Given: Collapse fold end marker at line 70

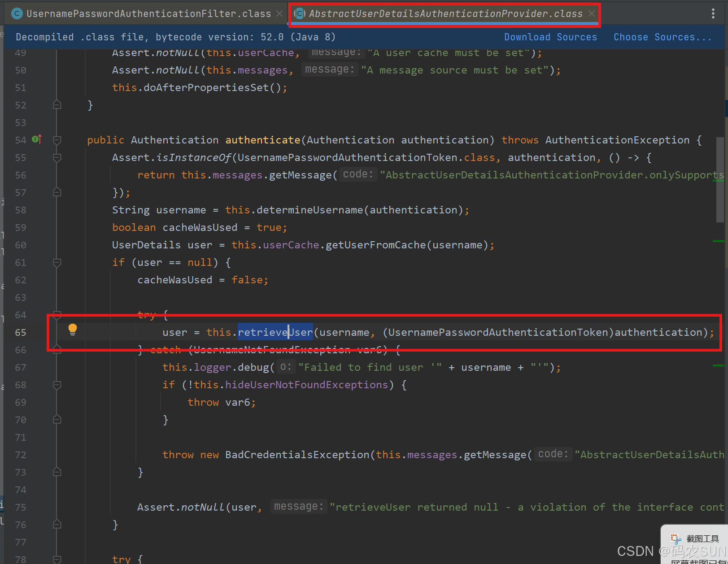Looking at the screenshot, I should [57, 420].
